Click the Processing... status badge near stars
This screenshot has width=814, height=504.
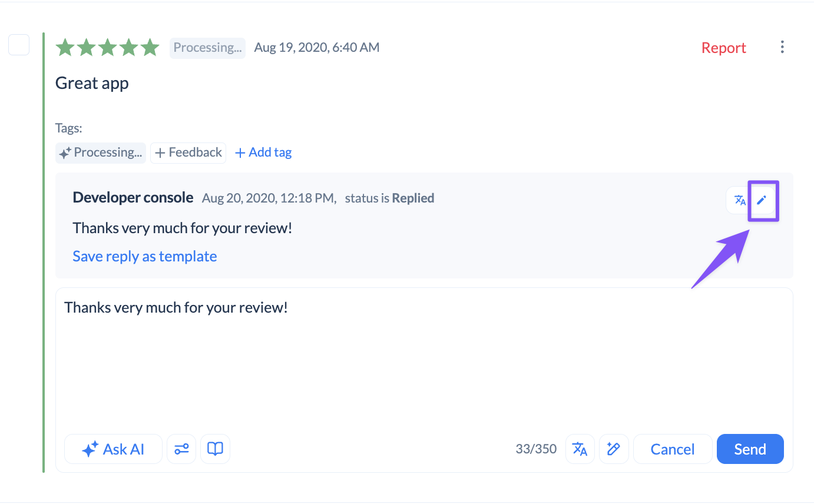[x=207, y=48]
